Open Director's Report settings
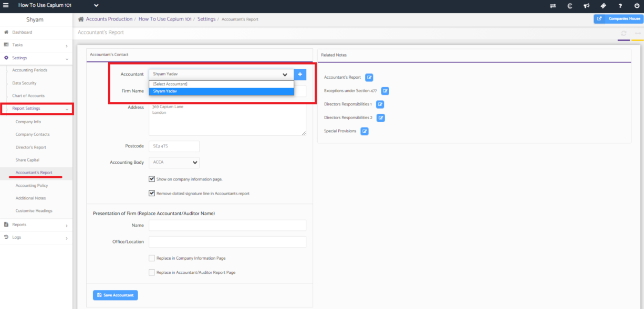 31,147
